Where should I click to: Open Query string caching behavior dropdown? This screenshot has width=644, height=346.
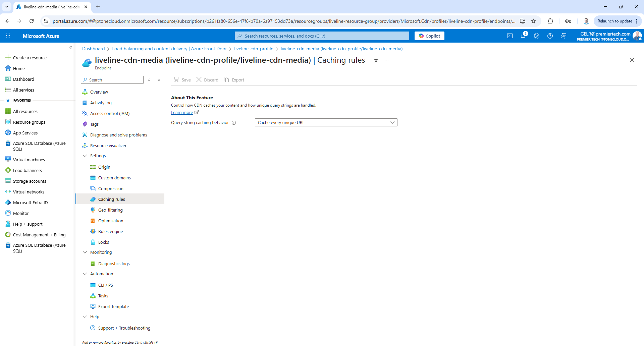[326, 123]
